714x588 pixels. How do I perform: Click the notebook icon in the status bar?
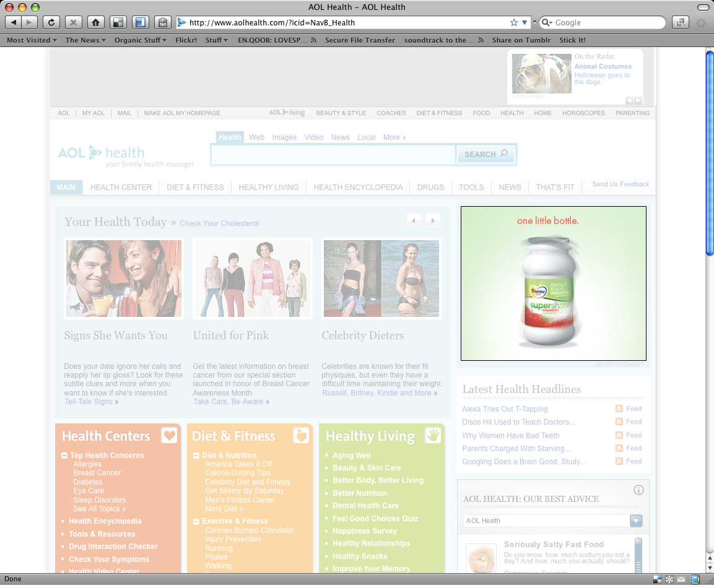click(x=695, y=579)
